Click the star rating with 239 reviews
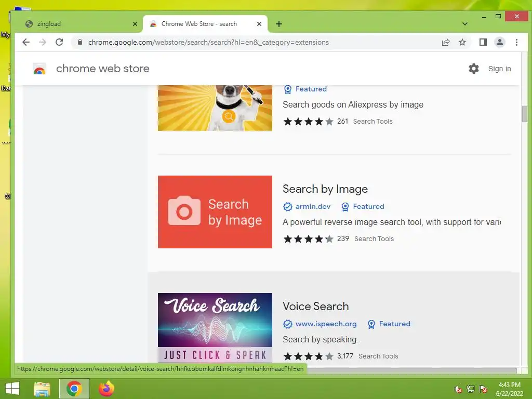 pyautogui.click(x=309, y=238)
